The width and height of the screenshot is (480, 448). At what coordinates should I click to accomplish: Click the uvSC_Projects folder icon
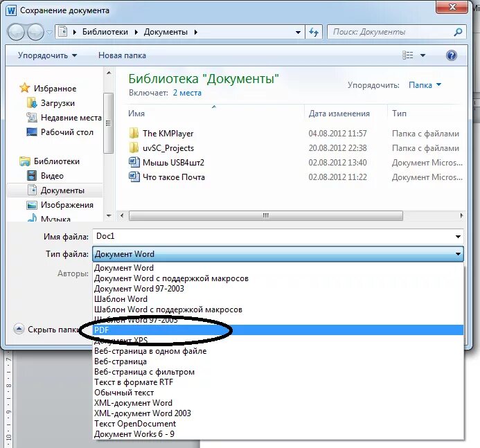click(134, 148)
